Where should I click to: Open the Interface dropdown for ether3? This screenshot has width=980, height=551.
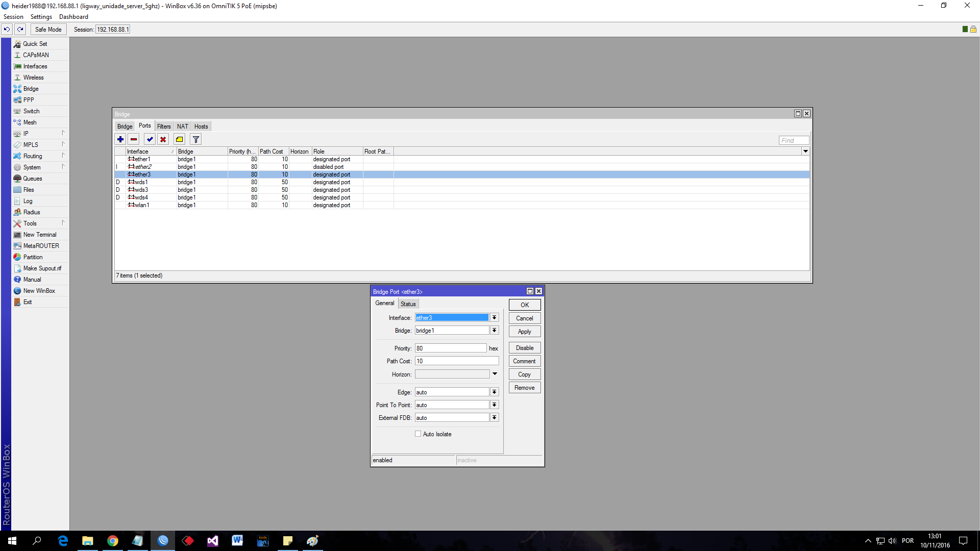[494, 318]
